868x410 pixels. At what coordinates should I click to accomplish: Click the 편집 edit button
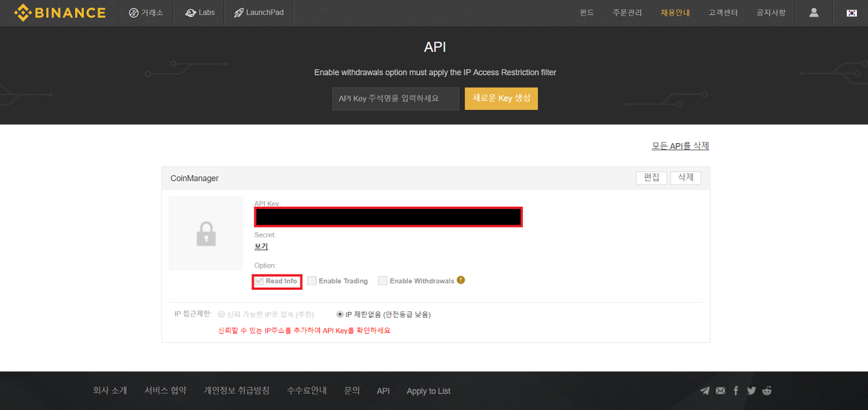(x=652, y=178)
